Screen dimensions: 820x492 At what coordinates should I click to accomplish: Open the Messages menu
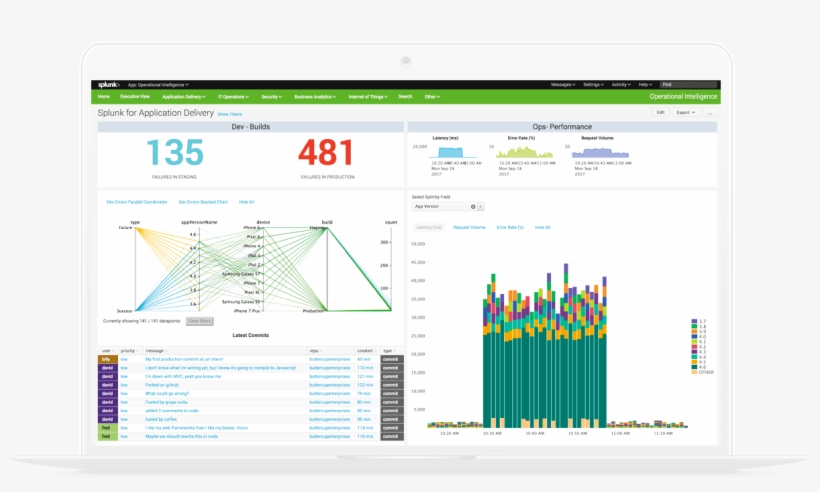coord(563,85)
